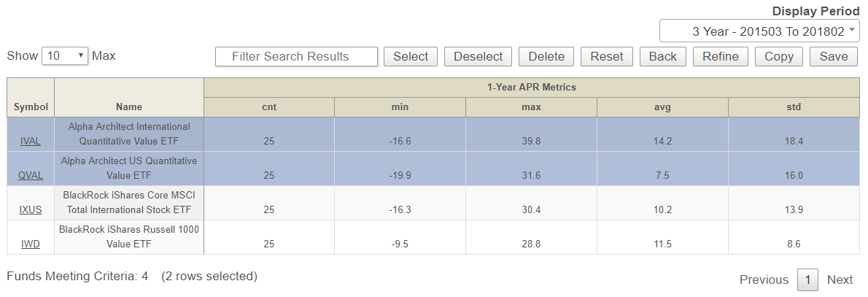Sort table by the std column

(x=794, y=107)
